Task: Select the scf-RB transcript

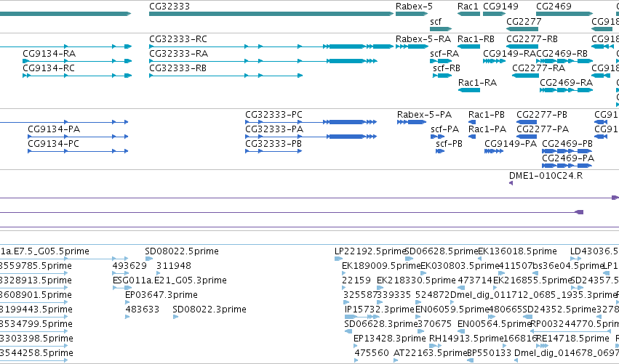Action: 442,76
